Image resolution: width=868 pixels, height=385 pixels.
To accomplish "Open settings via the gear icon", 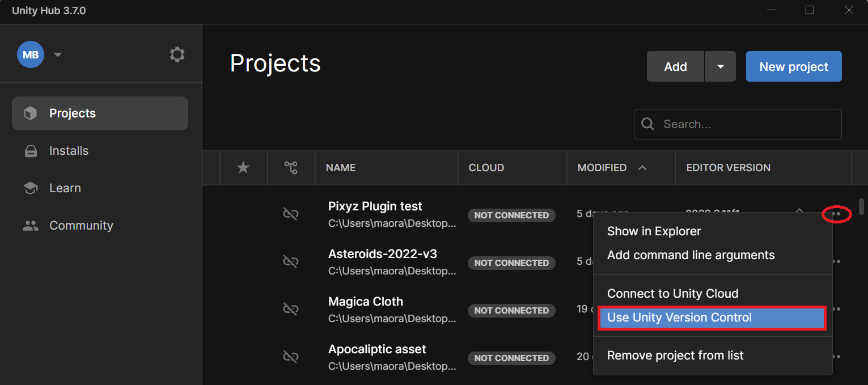I will pyautogui.click(x=177, y=54).
